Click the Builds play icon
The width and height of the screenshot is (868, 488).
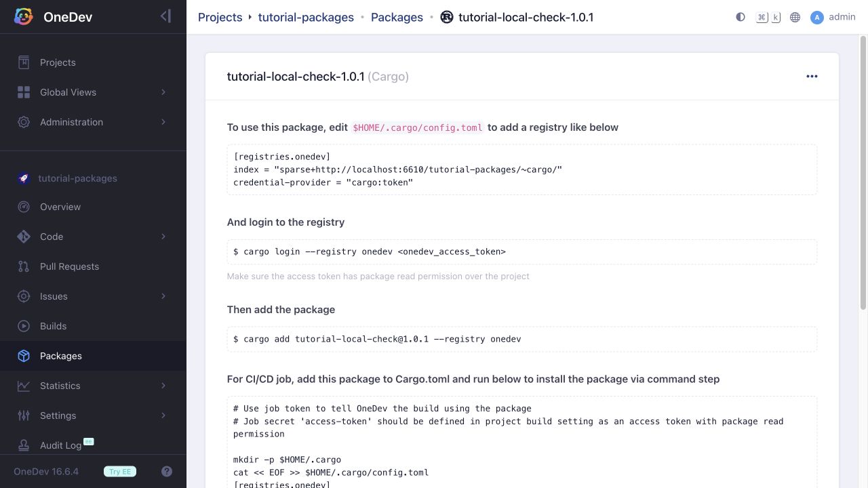tap(24, 326)
